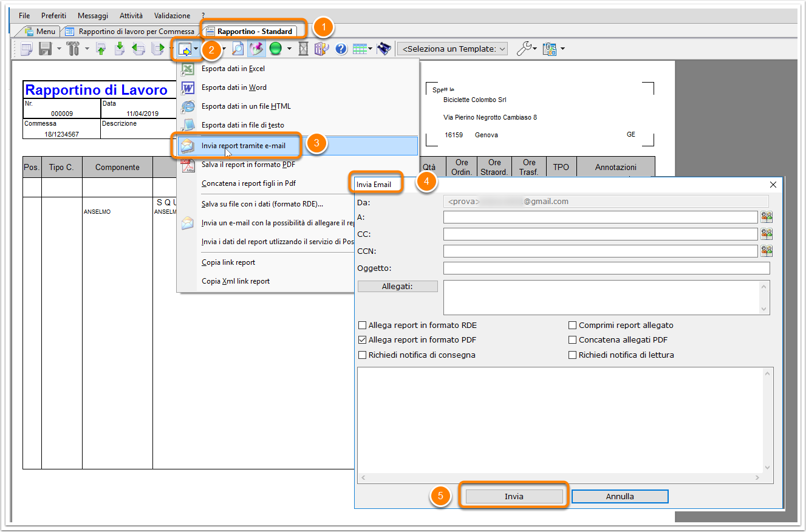The width and height of the screenshot is (806, 532).
Task: Click the green down-arrow page icon
Action: (x=120, y=49)
